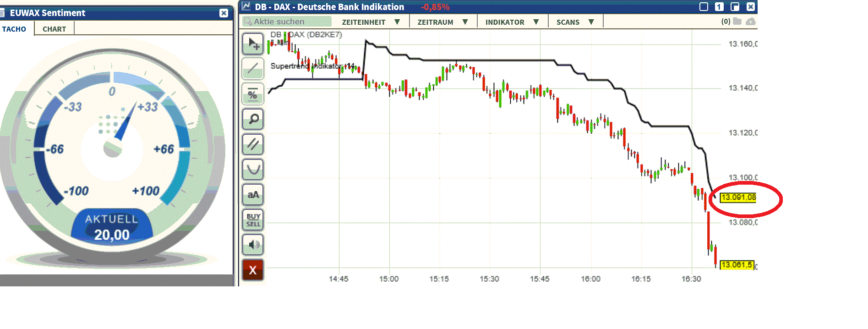This screenshot has height=329, width=868.
Task: Open the folder icon next to (0)
Action: point(737,21)
